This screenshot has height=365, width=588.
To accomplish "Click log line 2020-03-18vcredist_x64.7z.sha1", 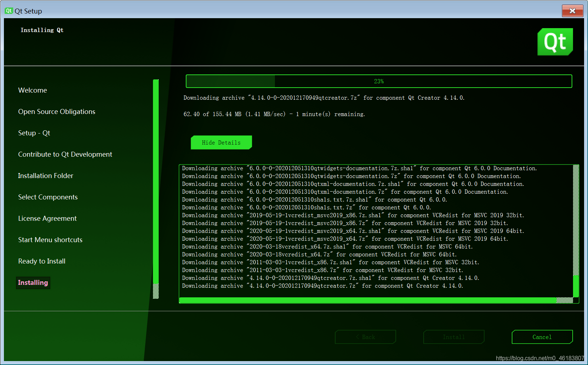I will click(327, 246).
